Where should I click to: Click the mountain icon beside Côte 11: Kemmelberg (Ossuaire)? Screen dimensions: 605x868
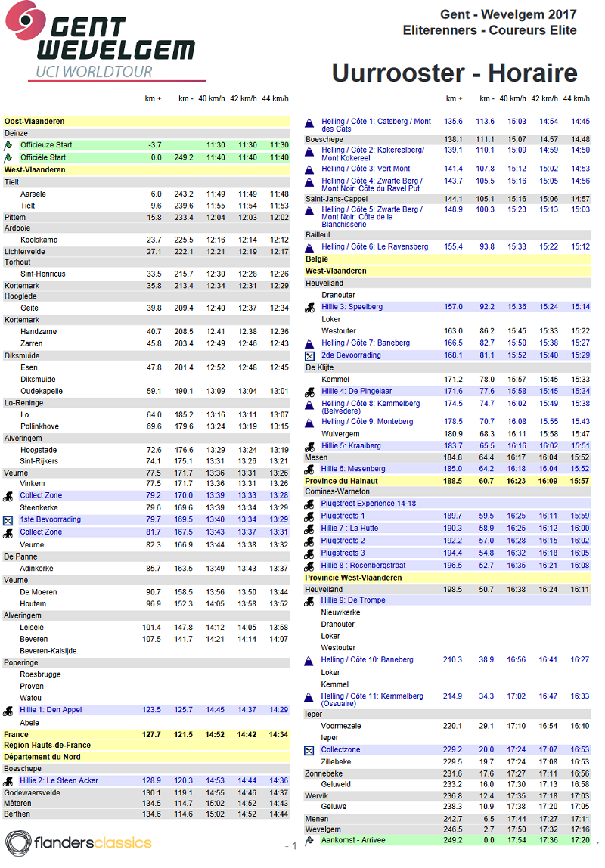coord(309,697)
